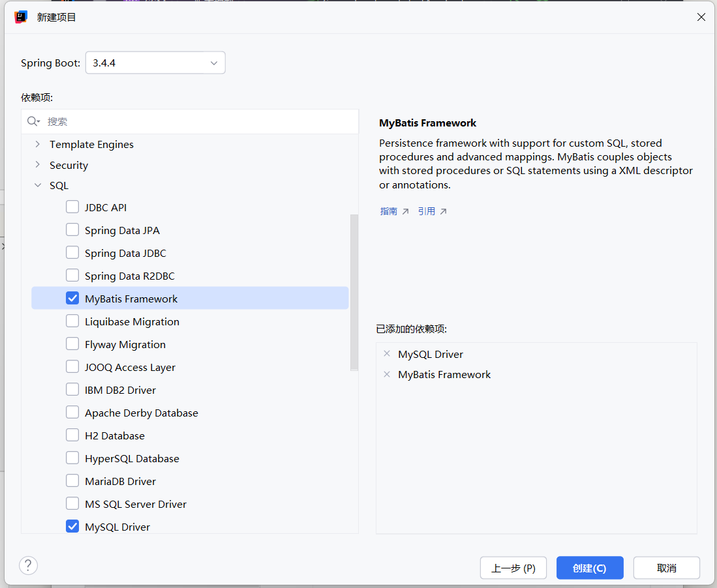This screenshot has width=717, height=588.
Task: Tick the H2 Database checkbox
Action: [72, 435]
